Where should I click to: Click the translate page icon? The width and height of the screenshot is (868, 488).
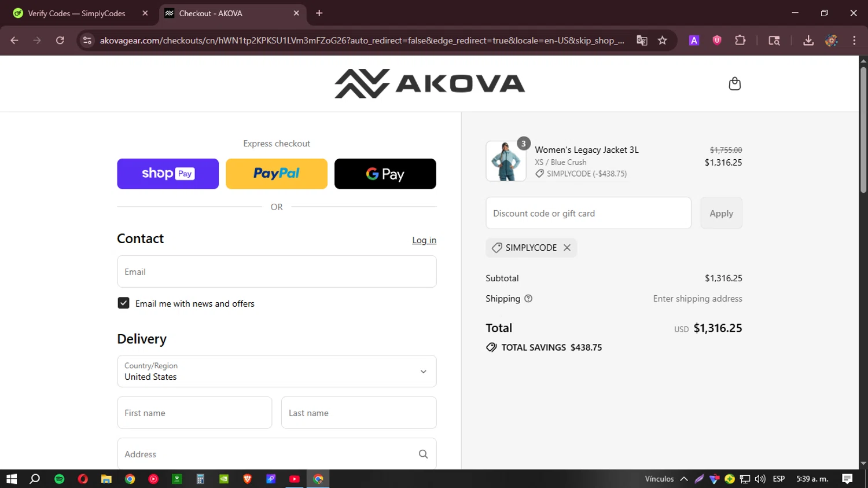click(x=642, y=41)
